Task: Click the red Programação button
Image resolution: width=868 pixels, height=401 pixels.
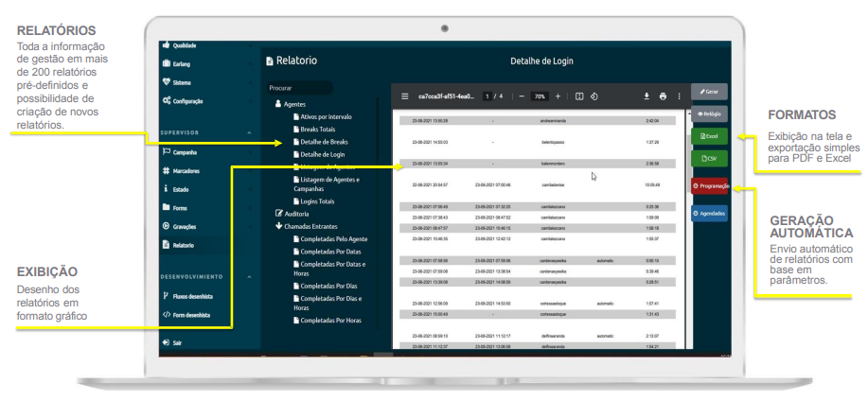Action: coord(709,186)
